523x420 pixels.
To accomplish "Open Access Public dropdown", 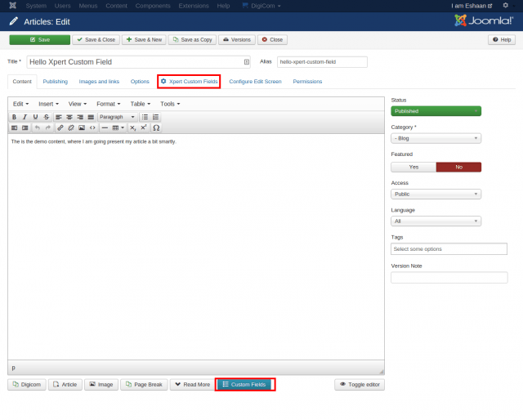I will 436,194.
